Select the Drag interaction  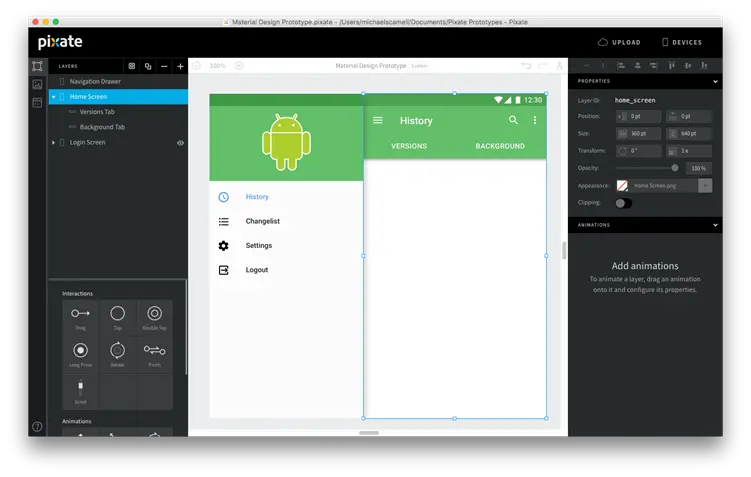[80, 318]
